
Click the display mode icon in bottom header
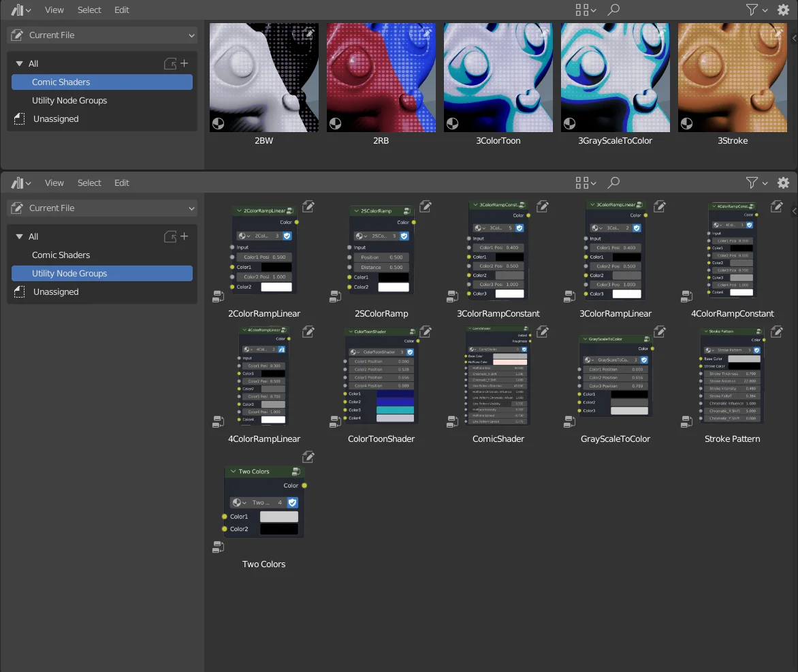click(x=581, y=182)
